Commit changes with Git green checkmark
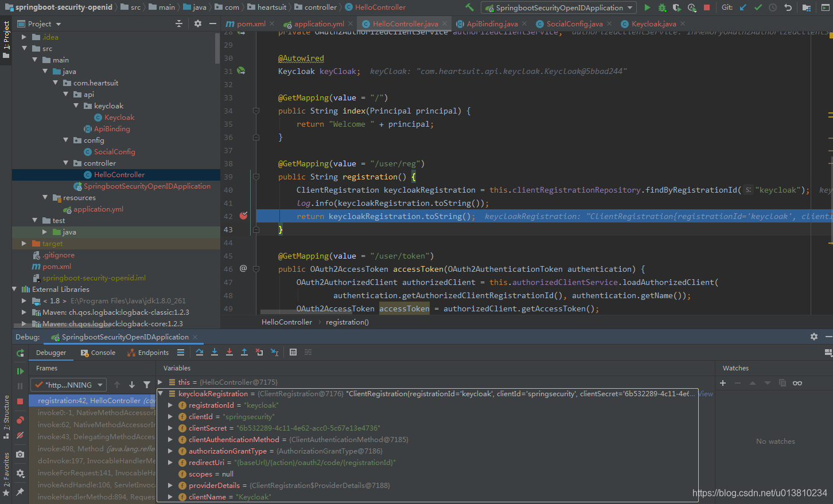The width and height of the screenshot is (833, 504). (x=758, y=7)
